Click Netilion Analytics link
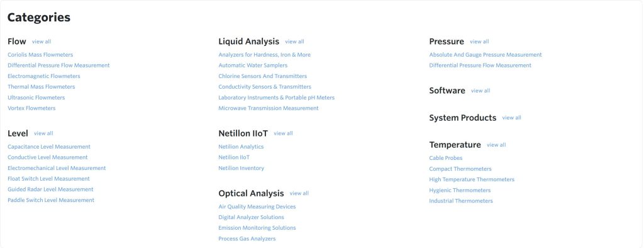This screenshot has height=248, width=644. (241, 147)
